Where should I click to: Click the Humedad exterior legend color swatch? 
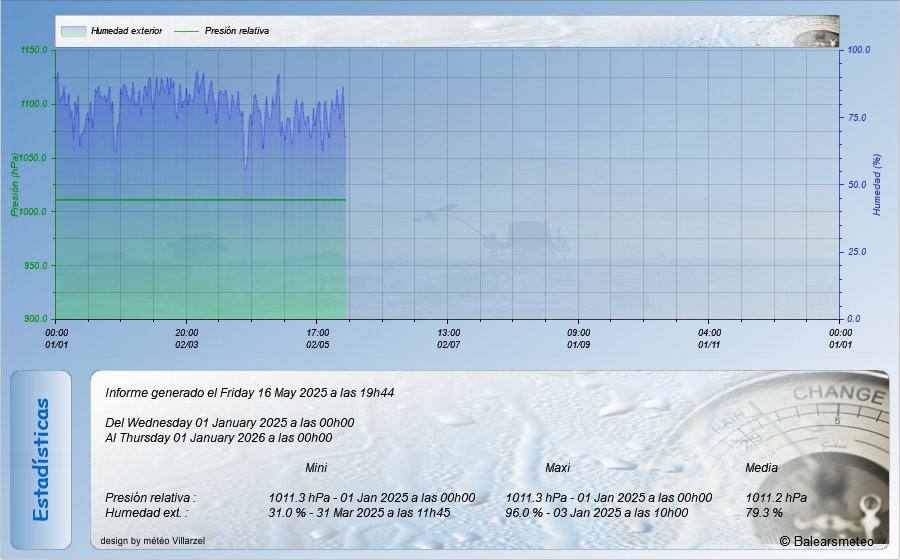[73, 31]
